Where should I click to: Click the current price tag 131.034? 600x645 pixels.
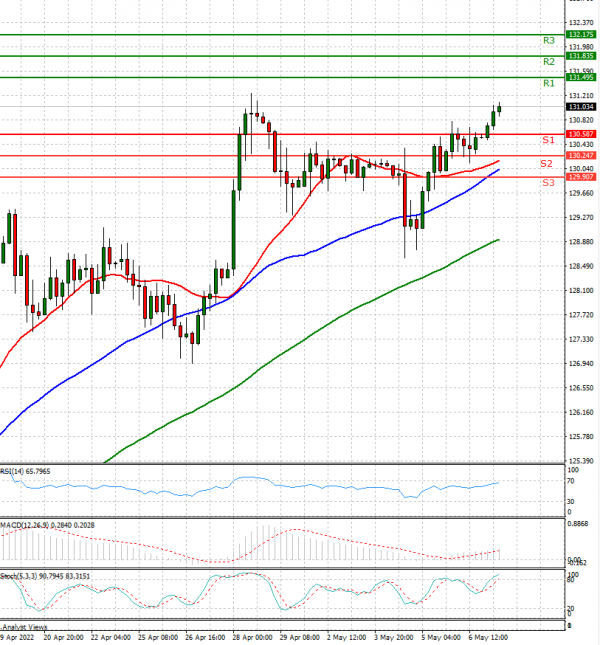[580, 106]
